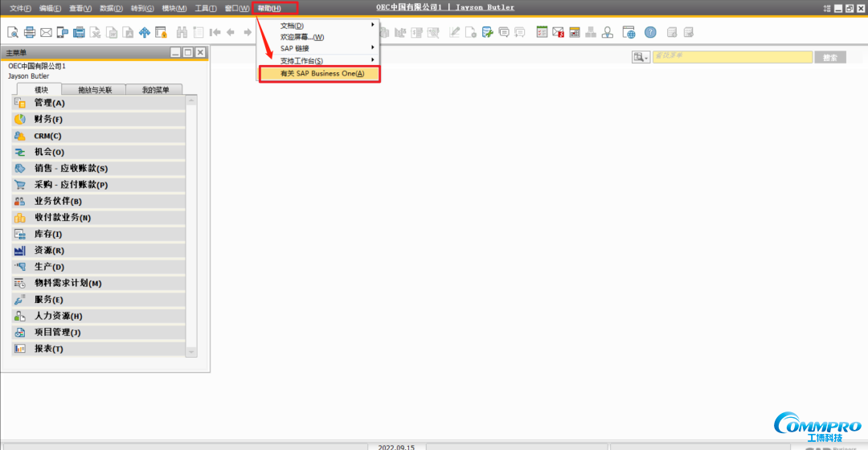The width and height of the screenshot is (868, 450).
Task: Click the blue Launch Application arrows icon
Action: point(145,32)
